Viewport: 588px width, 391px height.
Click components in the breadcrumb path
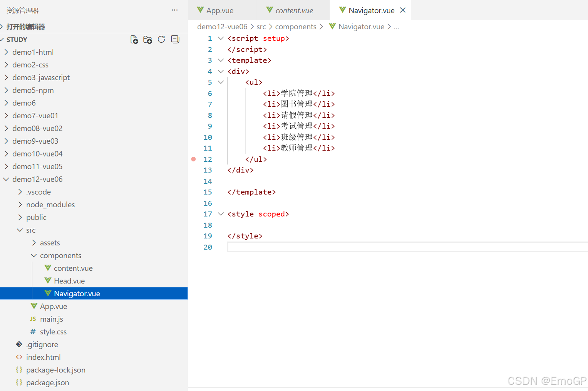(296, 27)
